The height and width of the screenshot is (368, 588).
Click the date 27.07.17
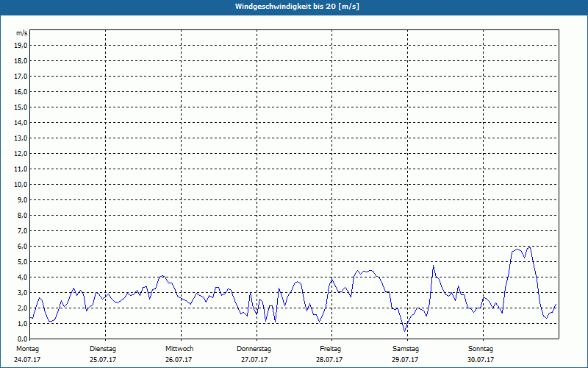coord(254,360)
